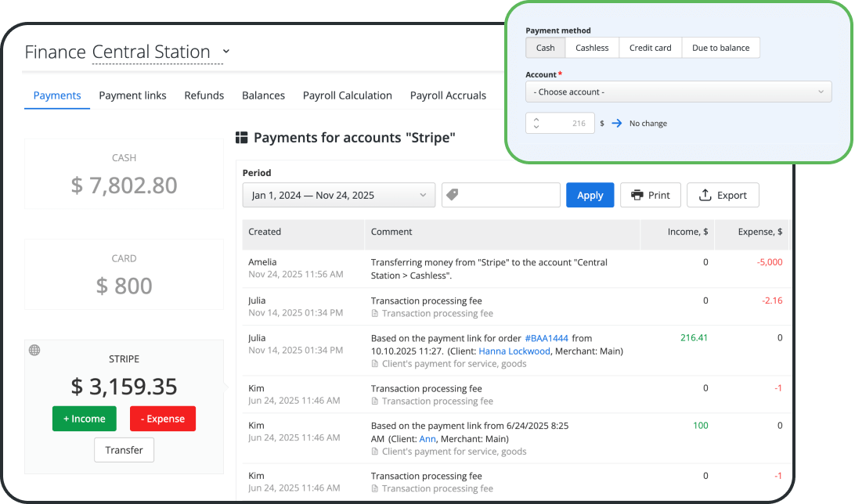Click the tag icon in the filter field

(x=451, y=196)
